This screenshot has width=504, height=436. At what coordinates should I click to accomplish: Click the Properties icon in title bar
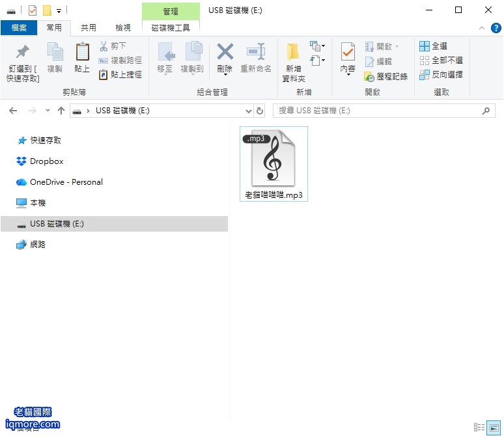click(x=33, y=10)
